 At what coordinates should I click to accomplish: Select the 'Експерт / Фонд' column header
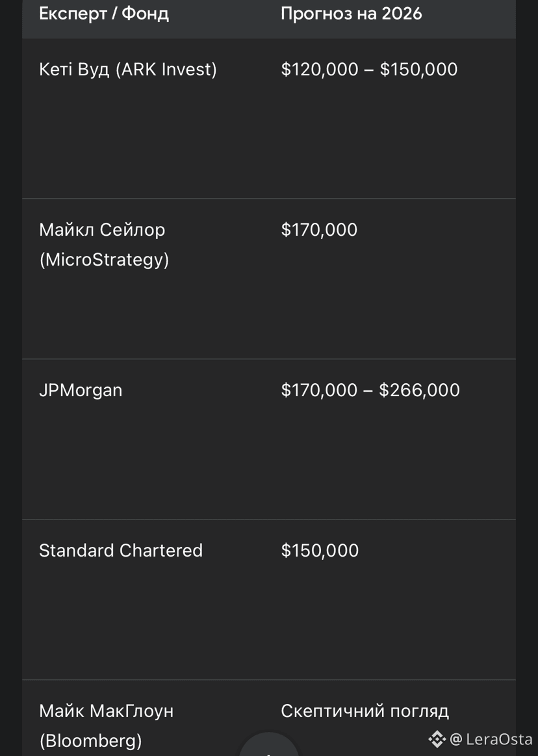tap(104, 14)
